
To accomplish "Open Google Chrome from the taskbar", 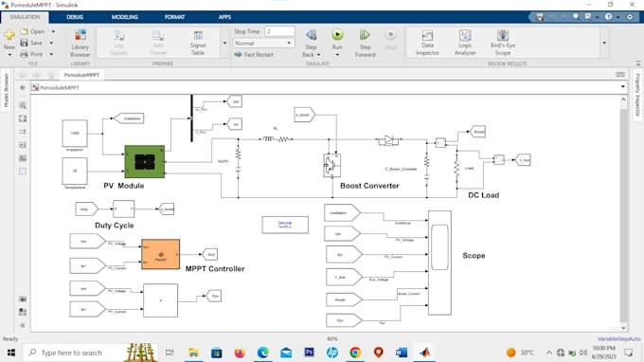I will [355, 353].
